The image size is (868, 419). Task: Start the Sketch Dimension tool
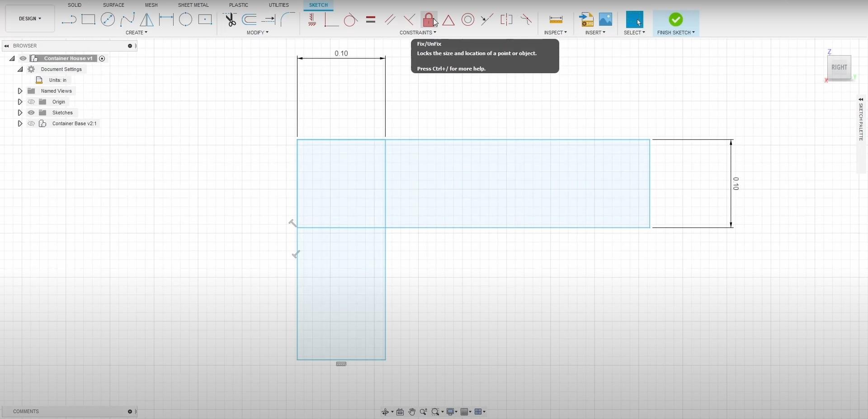[166, 19]
